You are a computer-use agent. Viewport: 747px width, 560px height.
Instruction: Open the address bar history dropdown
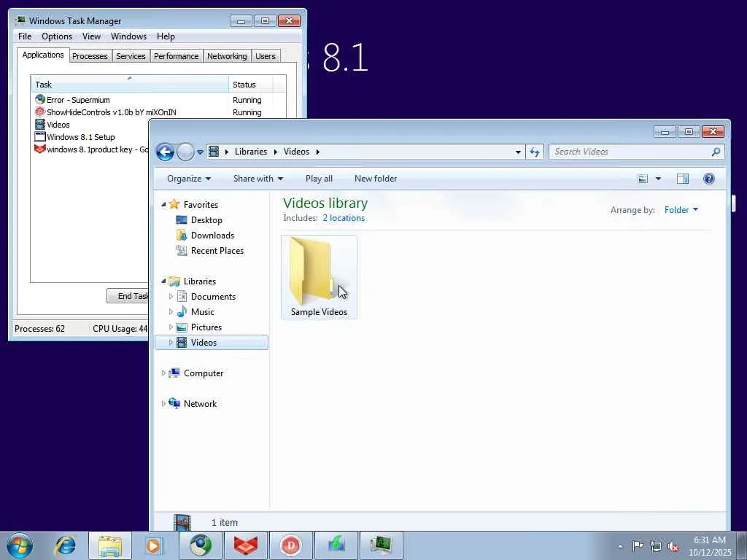click(518, 152)
